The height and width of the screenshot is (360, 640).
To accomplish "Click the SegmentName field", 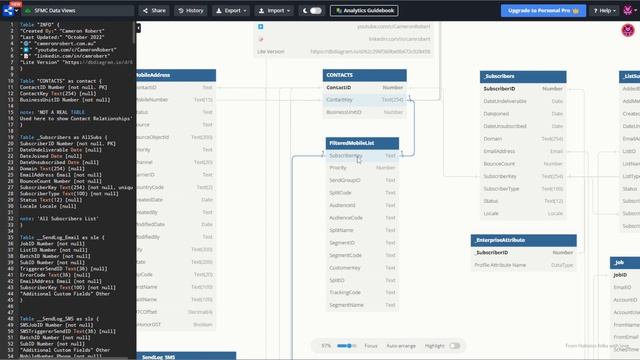I will click(x=362, y=305).
